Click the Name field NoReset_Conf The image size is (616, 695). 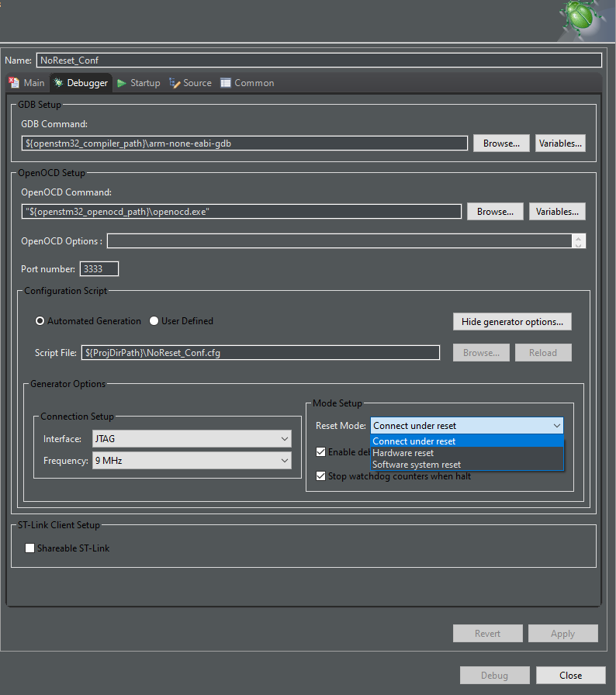[319, 61]
